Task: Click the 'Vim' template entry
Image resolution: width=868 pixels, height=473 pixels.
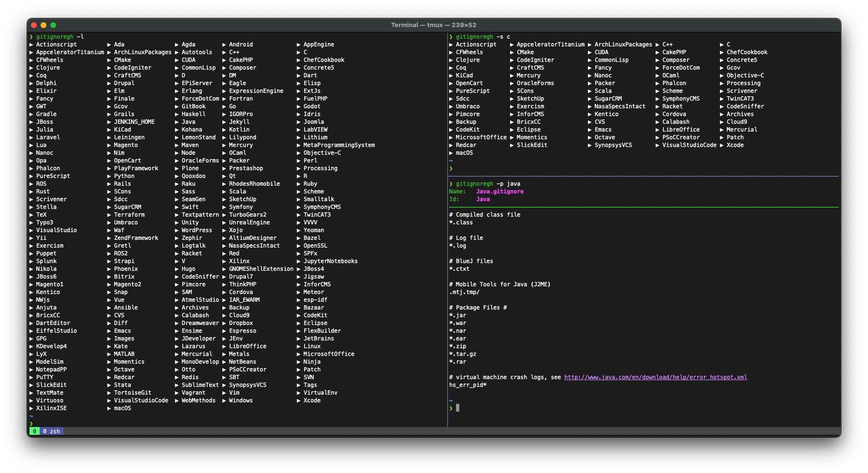Action: click(234, 393)
